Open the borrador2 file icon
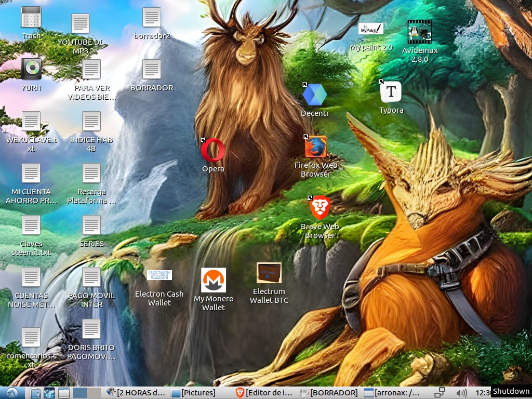532x399 pixels. [151, 17]
